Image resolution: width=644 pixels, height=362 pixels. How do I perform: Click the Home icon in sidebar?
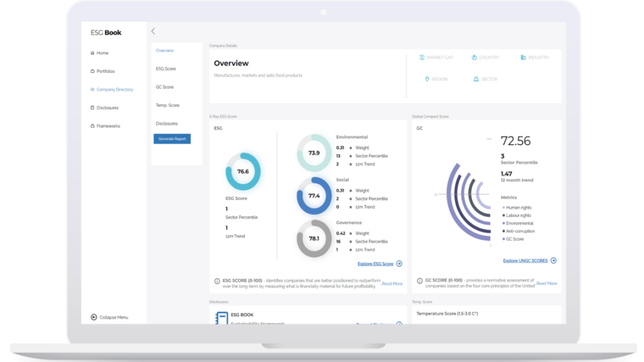[92, 53]
